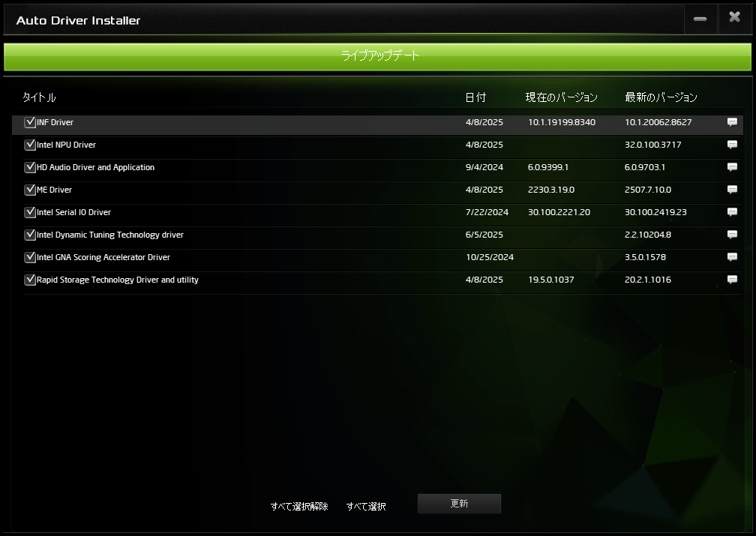
Task: Click すべて選択 to select all
Action: pos(366,507)
